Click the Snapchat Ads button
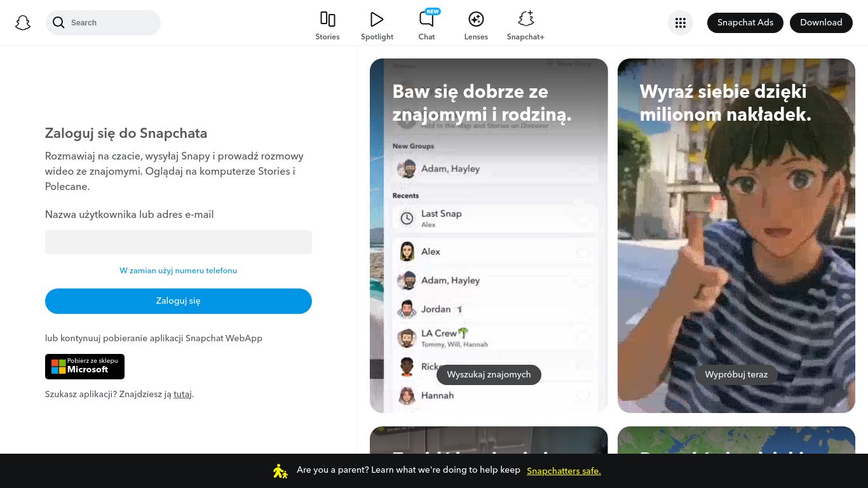Image resolution: width=868 pixels, height=488 pixels. click(745, 23)
